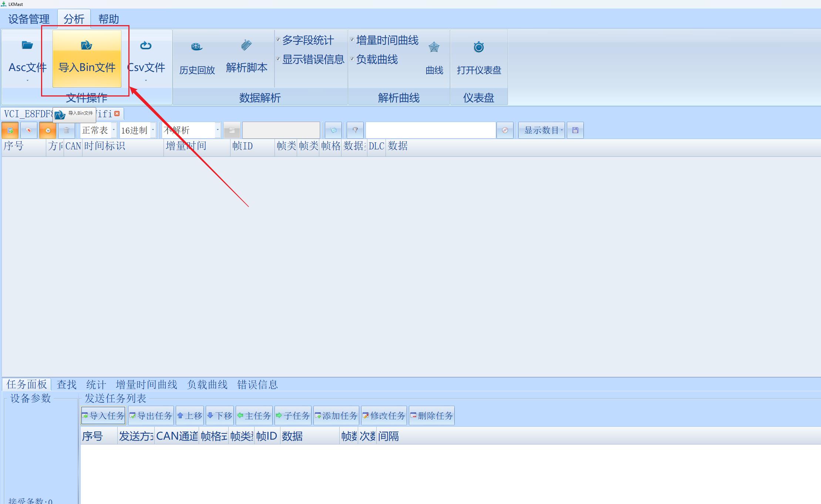821x504 pixels.
Task: Expand the Csv文件 dropdown arrow
Action: click(x=146, y=80)
